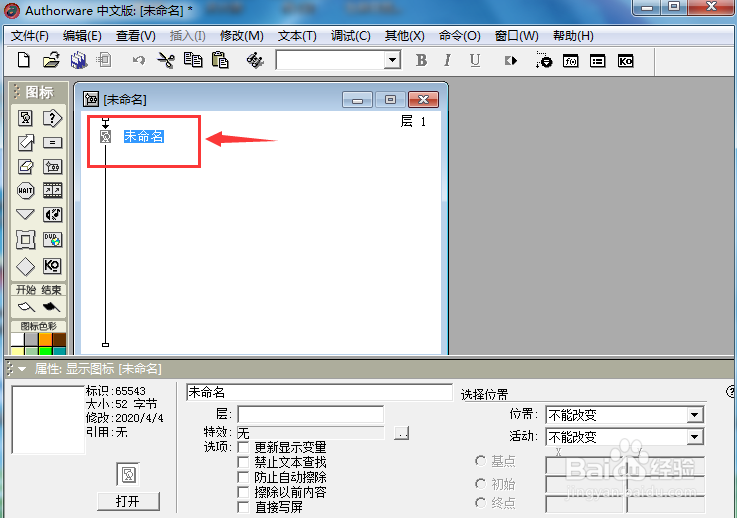The image size is (737, 518).
Task: Select the Navigate triangle icon in the palette
Action: coord(25,215)
